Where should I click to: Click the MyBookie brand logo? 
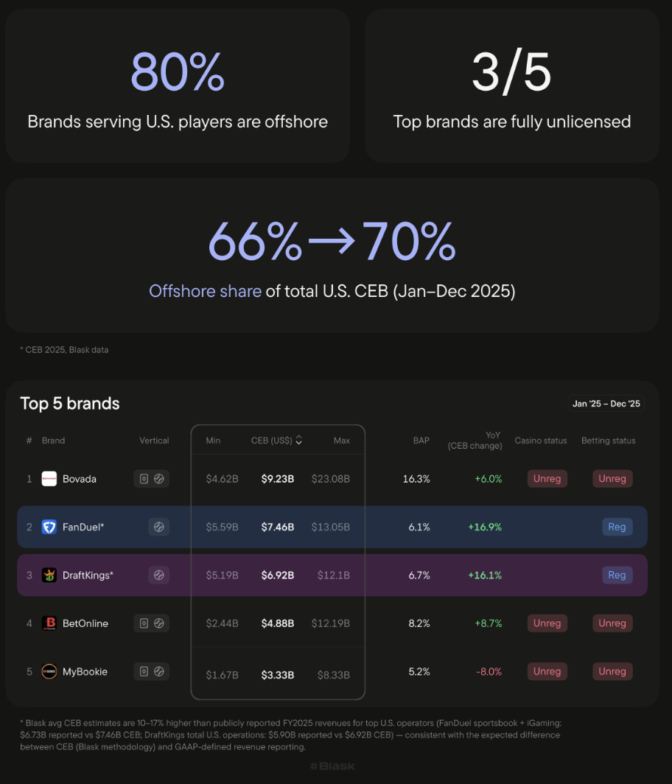click(49, 671)
